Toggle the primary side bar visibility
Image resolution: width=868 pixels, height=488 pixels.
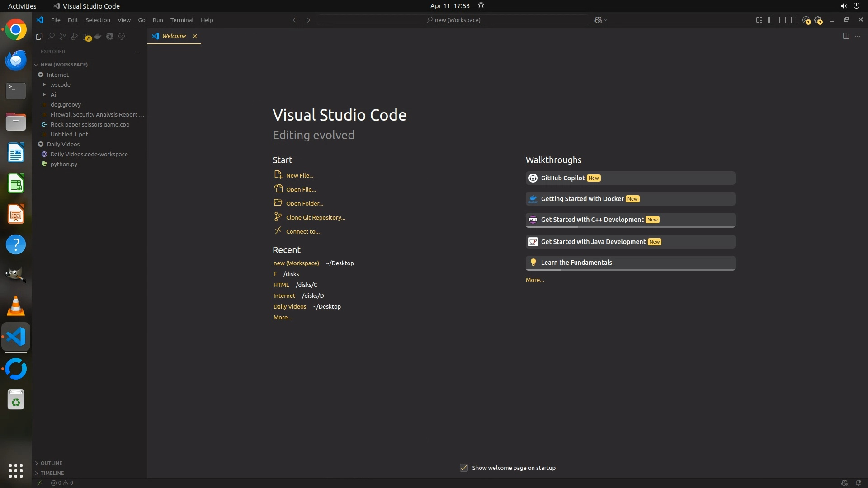pyautogui.click(x=771, y=20)
